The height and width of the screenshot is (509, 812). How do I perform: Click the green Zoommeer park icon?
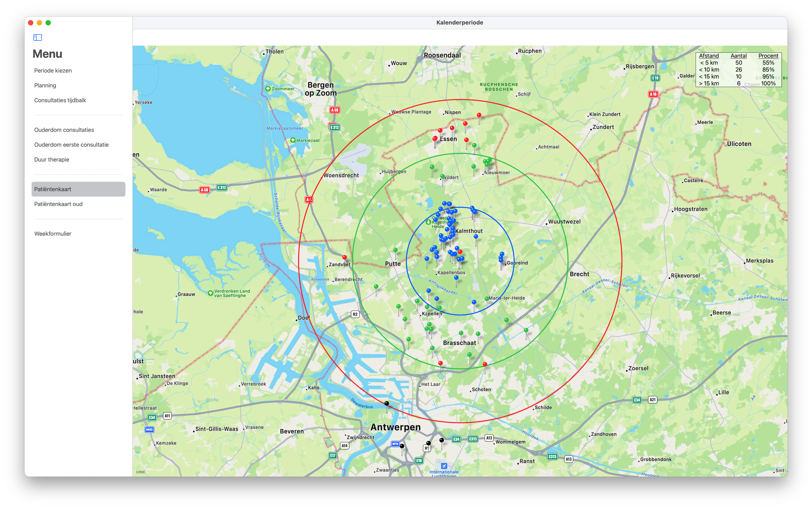coord(268,89)
